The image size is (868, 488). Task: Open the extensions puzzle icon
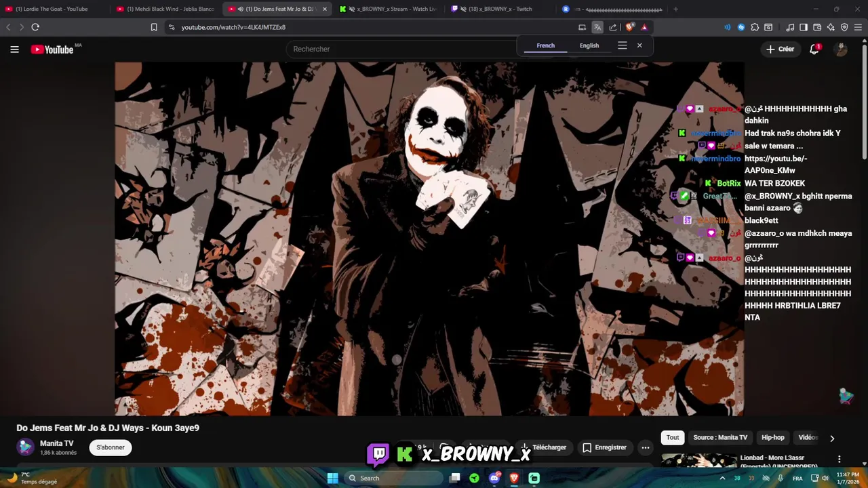[755, 27]
